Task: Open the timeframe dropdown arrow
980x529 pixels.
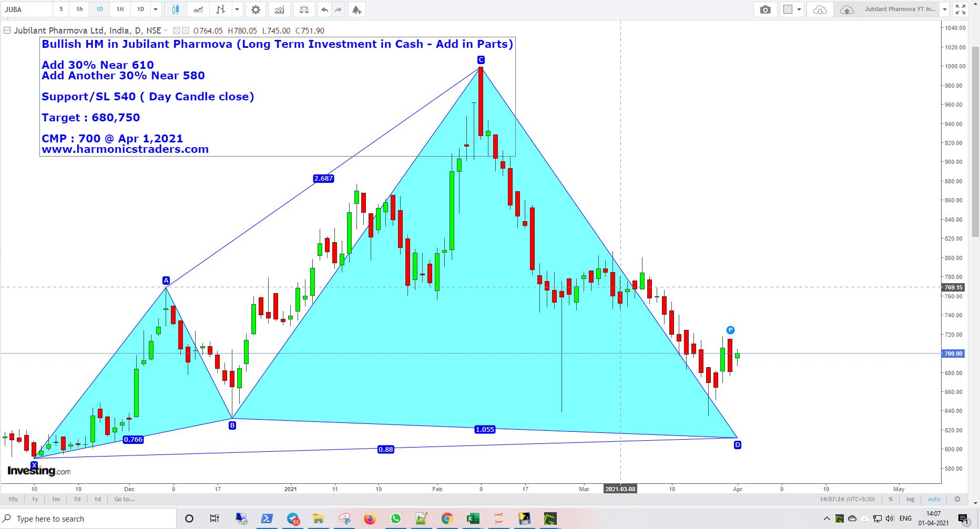Action: (x=155, y=9)
